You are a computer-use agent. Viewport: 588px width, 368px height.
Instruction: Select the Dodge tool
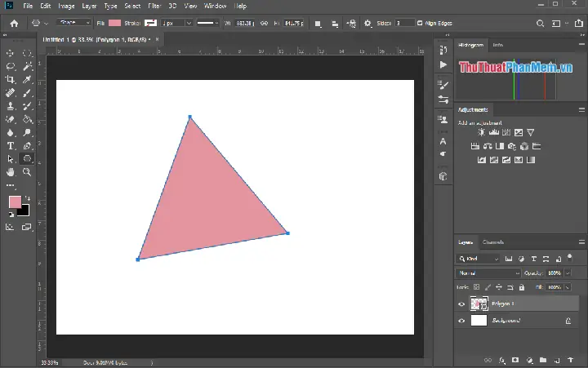tap(27, 133)
